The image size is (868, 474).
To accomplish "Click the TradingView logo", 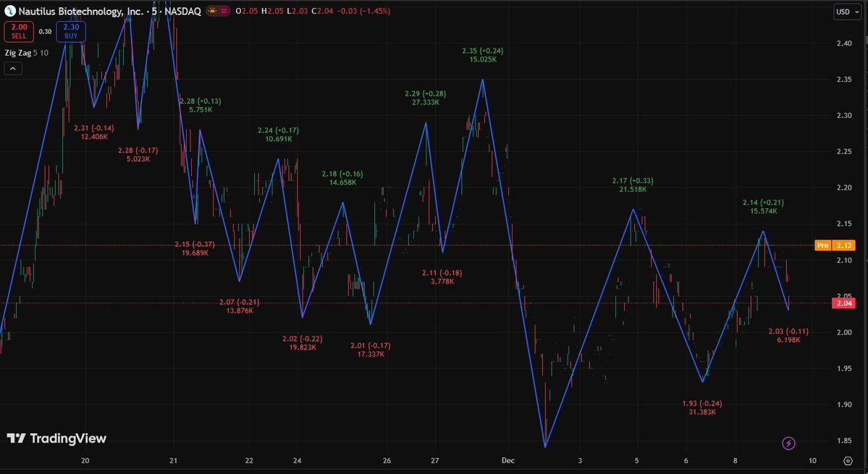I will 56,439.
